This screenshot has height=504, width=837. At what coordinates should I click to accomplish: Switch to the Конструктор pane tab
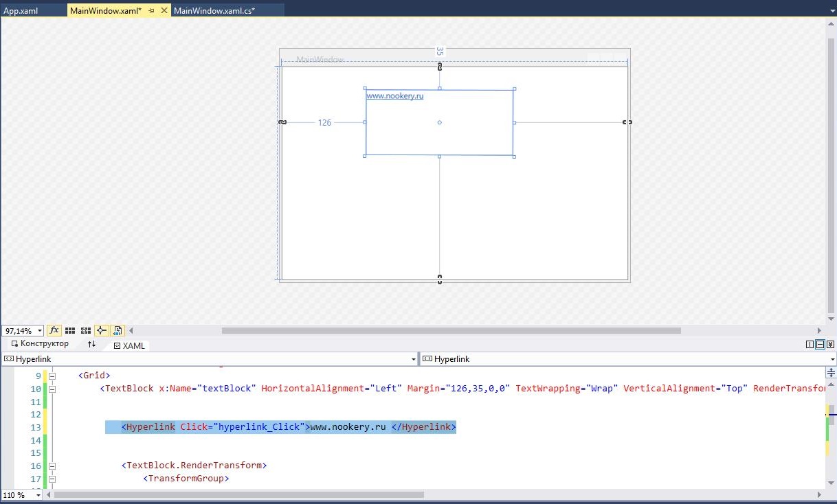point(40,344)
